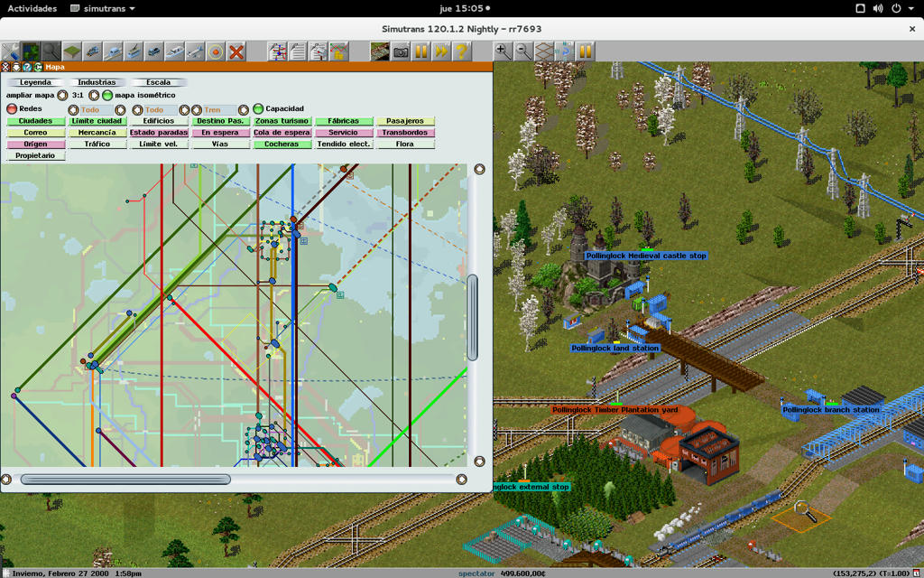Select the red X remove tool
This screenshot has width=924, height=578.
(236, 51)
